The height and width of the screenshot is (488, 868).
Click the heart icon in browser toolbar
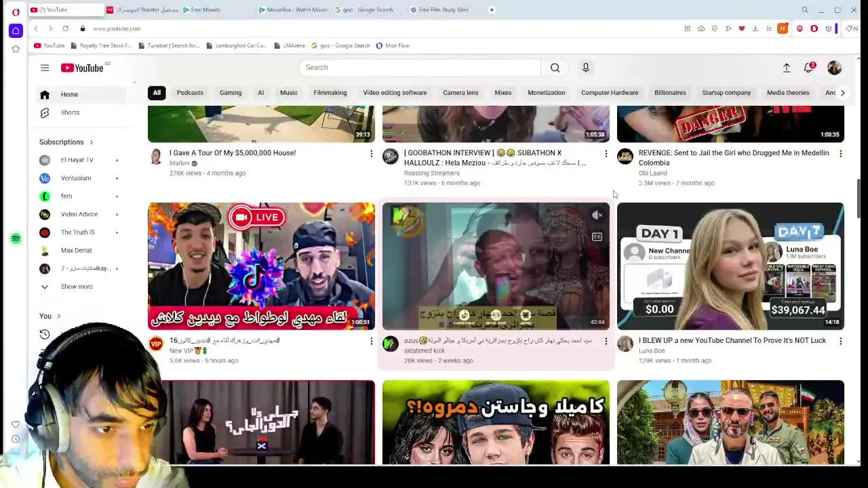click(742, 28)
